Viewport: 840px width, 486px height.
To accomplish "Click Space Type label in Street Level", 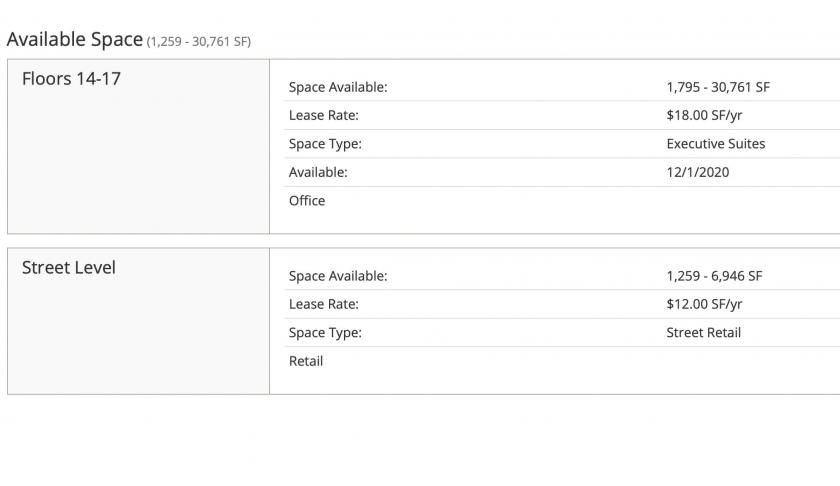I will [325, 332].
